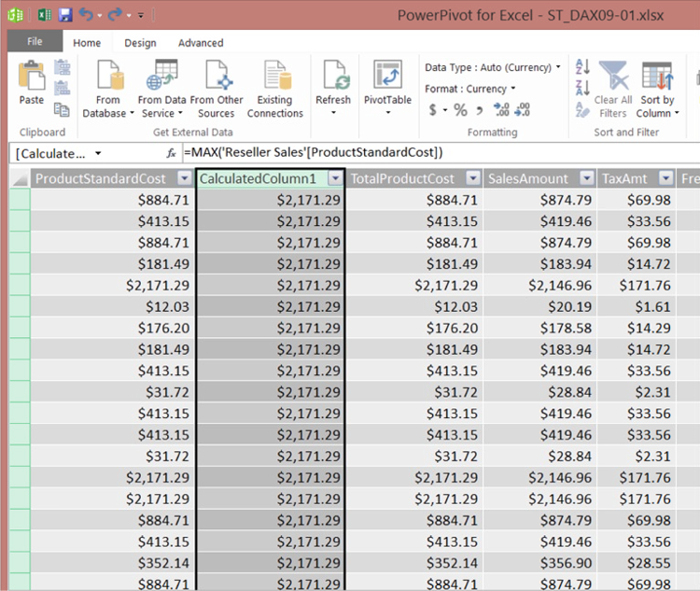The width and height of the screenshot is (700, 591).
Task: Apply percent format with the % button
Action: click(460, 110)
